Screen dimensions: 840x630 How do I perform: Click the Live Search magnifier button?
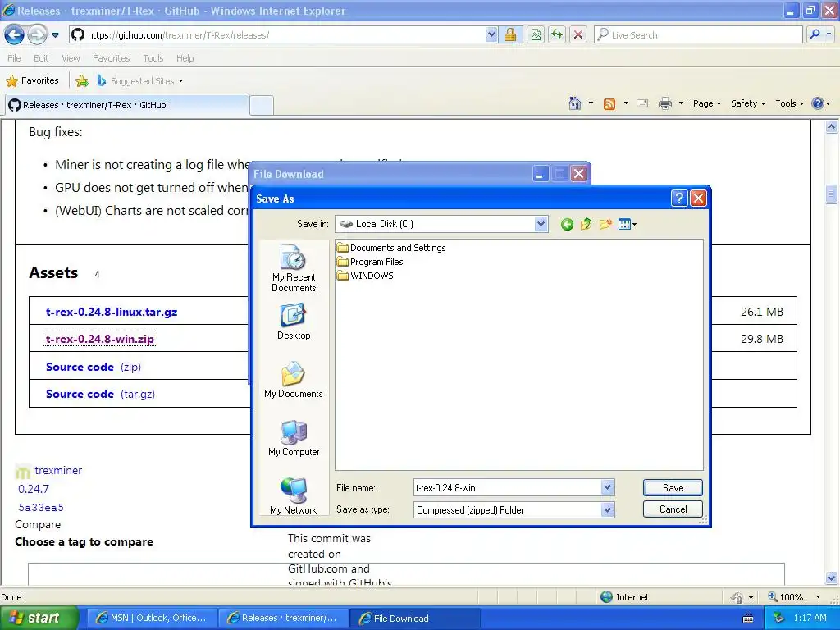[x=815, y=34]
